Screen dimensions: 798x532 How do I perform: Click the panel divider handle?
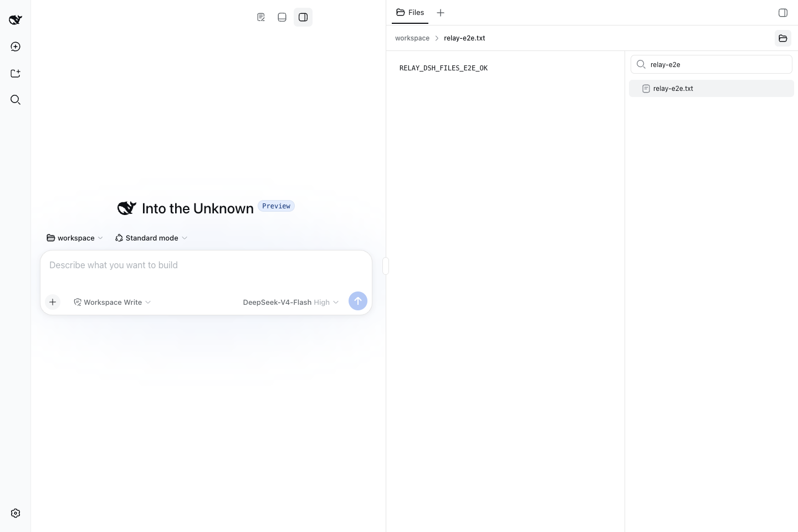[x=386, y=266]
